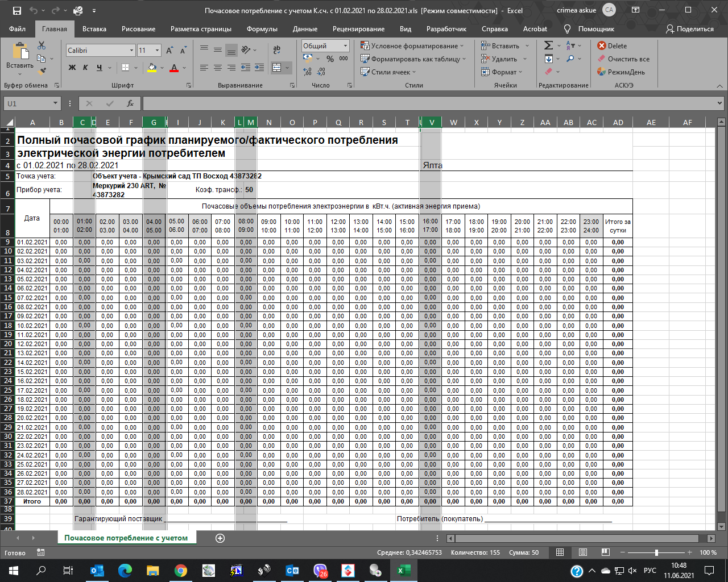Click merge and center cells icon
728x582 pixels.
click(277, 68)
